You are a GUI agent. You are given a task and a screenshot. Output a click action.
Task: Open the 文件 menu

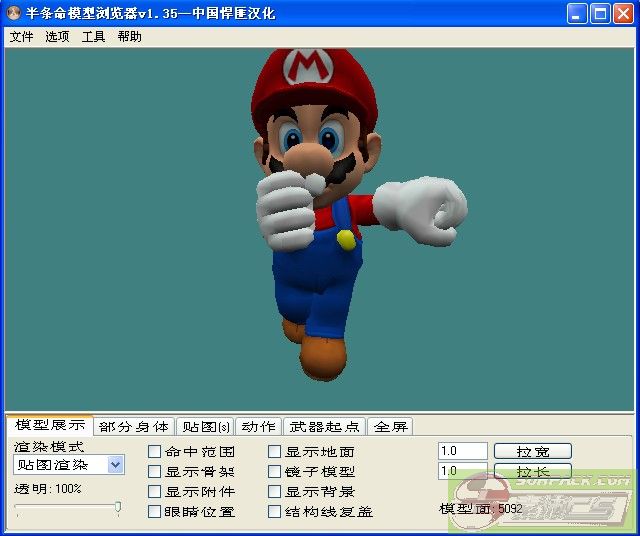21,37
